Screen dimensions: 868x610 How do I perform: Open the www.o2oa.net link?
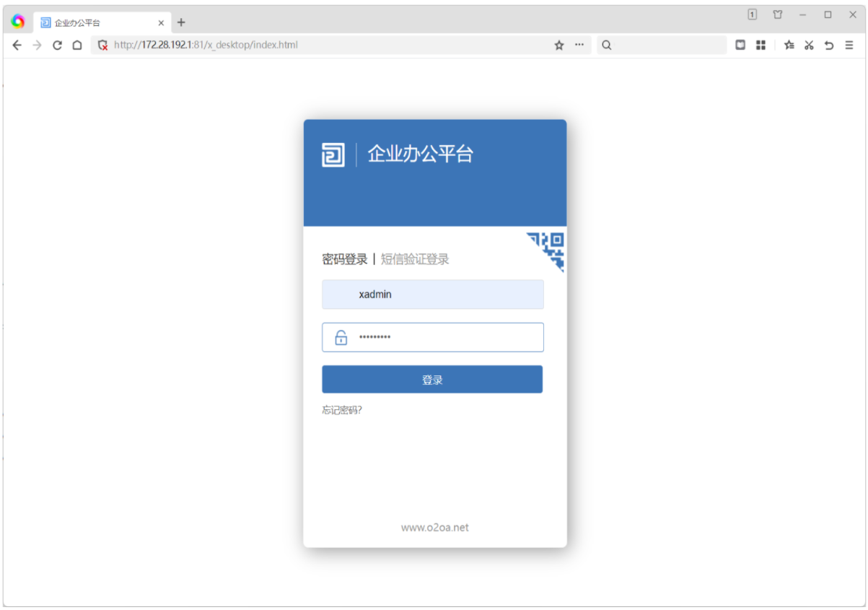point(435,528)
